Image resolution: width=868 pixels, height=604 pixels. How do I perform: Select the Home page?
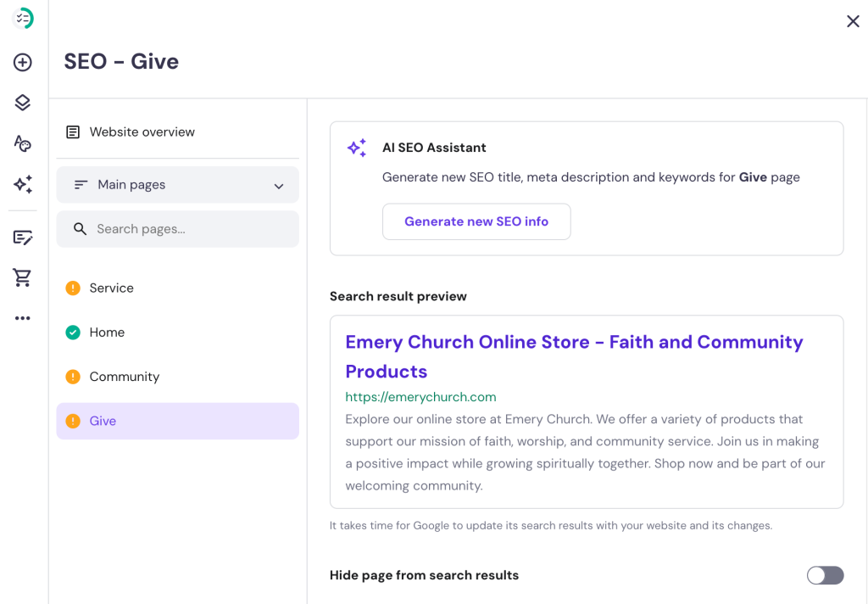click(x=107, y=333)
